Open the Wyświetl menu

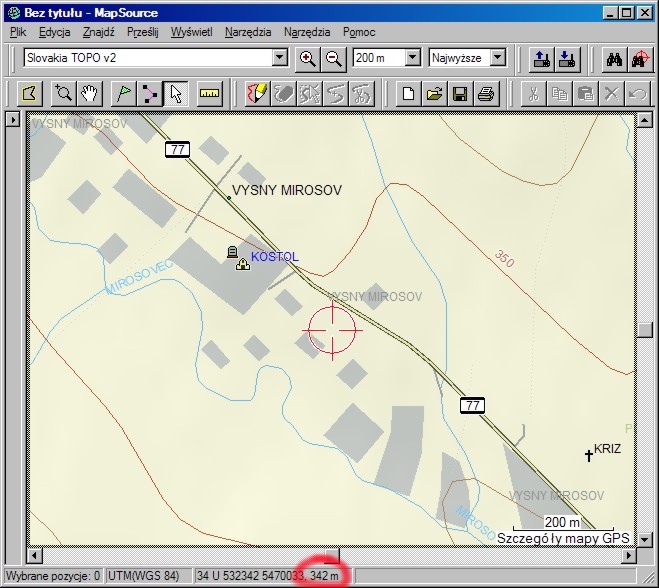point(192,32)
